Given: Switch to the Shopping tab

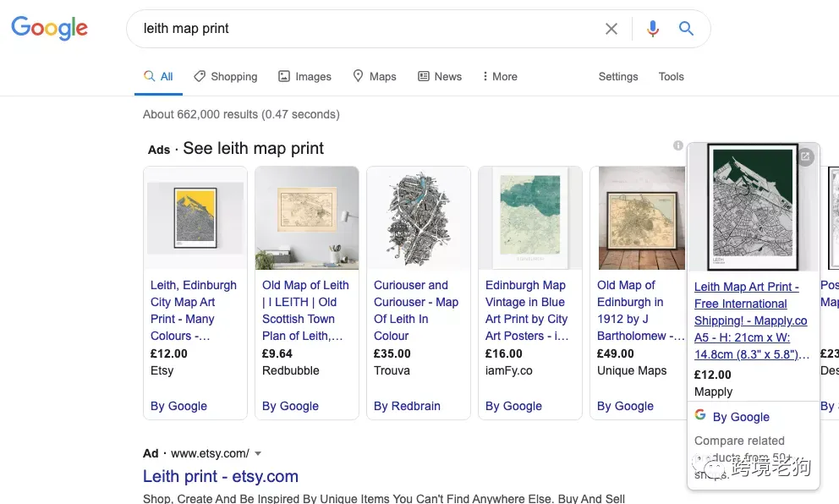Looking at the screenshot, I should click(225, 76).
